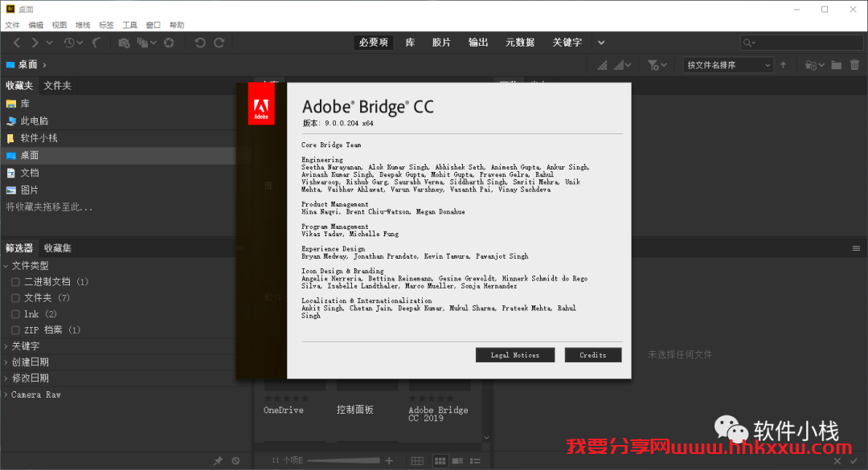Switch to 输出 workspace
868x470 pixels.
pos(478,43)
